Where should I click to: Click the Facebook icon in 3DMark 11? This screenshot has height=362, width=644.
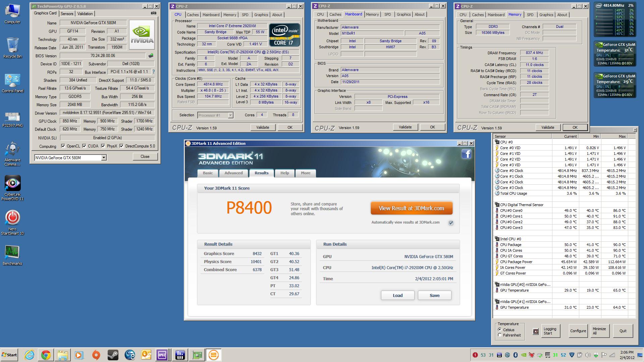pos(466,154)
